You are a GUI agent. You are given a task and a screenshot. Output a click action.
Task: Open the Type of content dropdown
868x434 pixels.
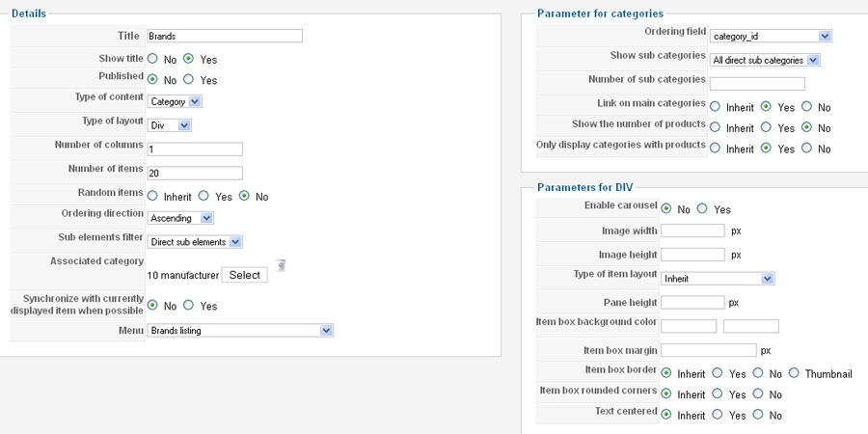coord(175,102)
